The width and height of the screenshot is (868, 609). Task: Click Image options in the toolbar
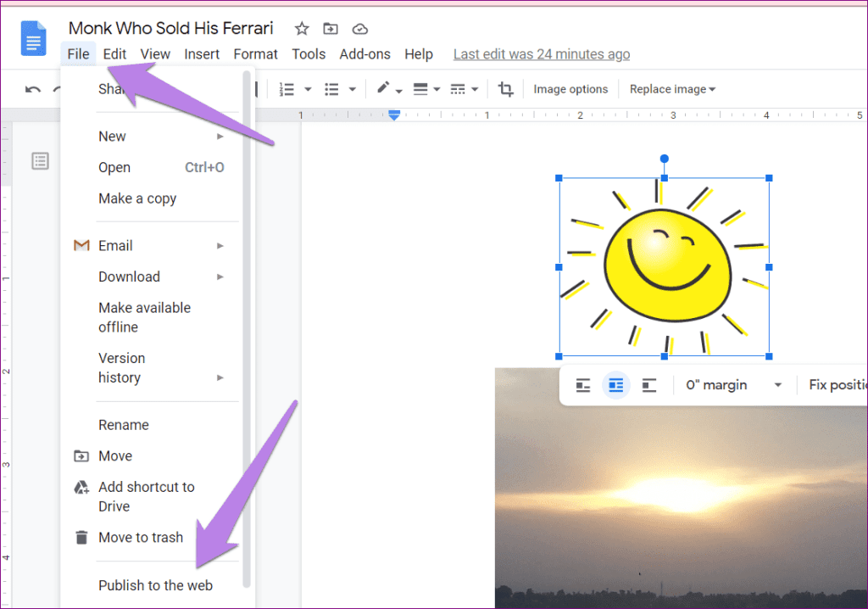point(570,88)
